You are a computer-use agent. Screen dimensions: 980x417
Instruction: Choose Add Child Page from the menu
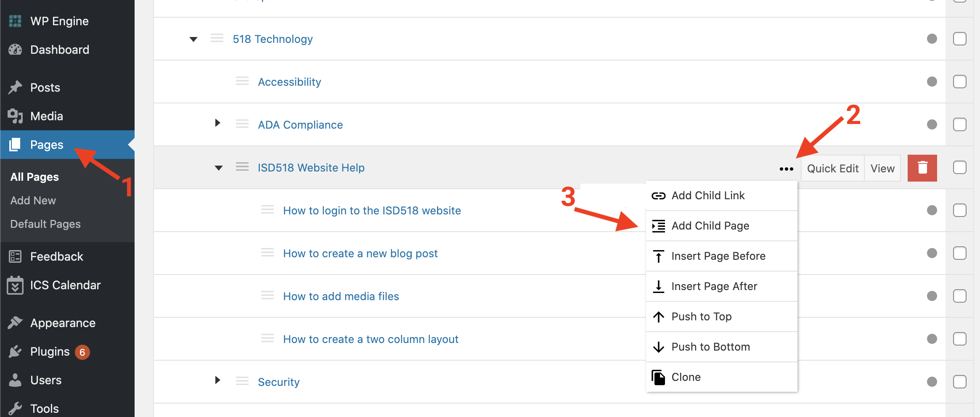[x=710, y=226]
